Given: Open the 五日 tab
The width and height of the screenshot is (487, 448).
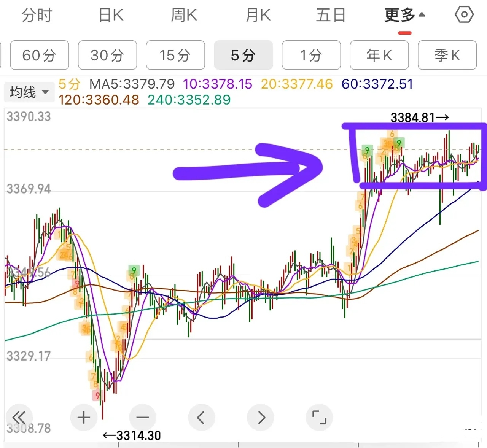Looking at the screenshot, I should click(x=331, y=15).
